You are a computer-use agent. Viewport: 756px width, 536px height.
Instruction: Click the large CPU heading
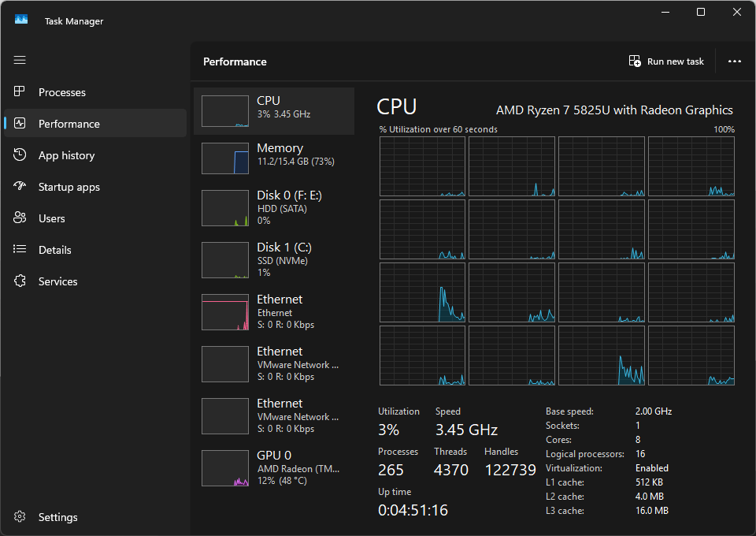[x=396, y=106]
